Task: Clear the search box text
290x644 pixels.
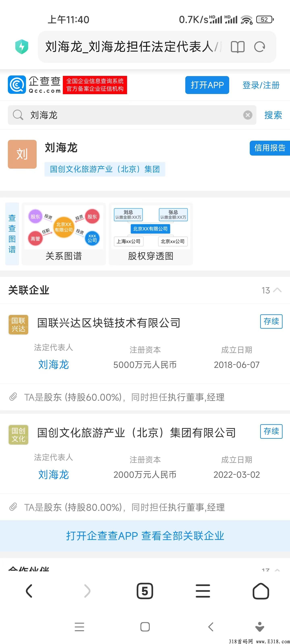Action: (248, 115)
